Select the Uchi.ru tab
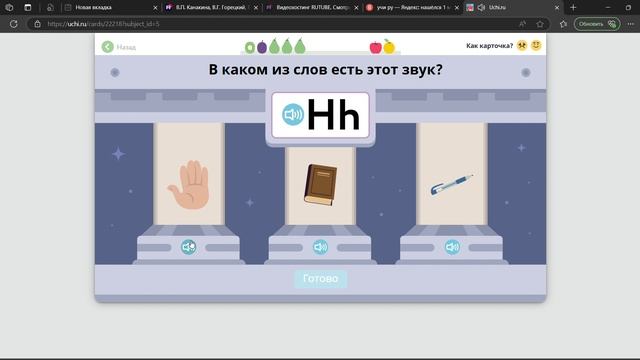Image resolution: width=640 pixels, height=360 pixels. pyautogui.click(x=512, y=7)
